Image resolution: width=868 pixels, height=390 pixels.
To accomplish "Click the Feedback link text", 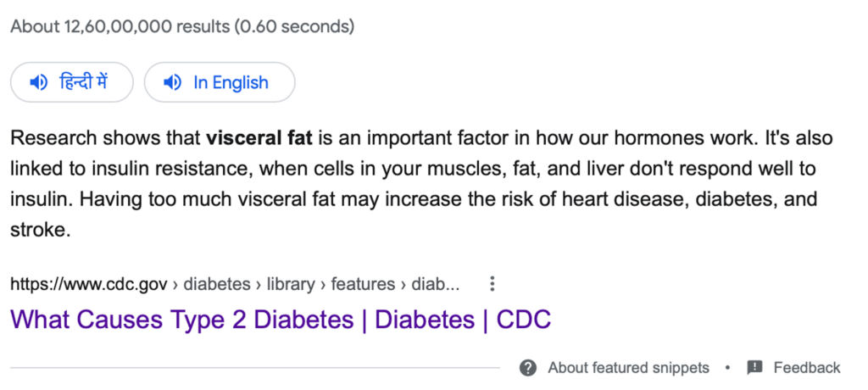I will click(x=806, y=367).
